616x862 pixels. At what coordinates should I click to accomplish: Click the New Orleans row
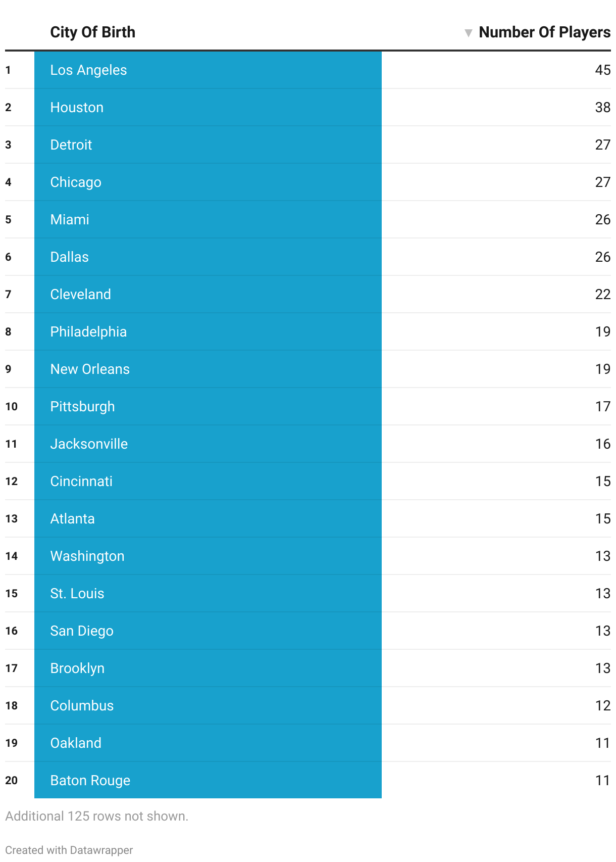pos(308,369)
